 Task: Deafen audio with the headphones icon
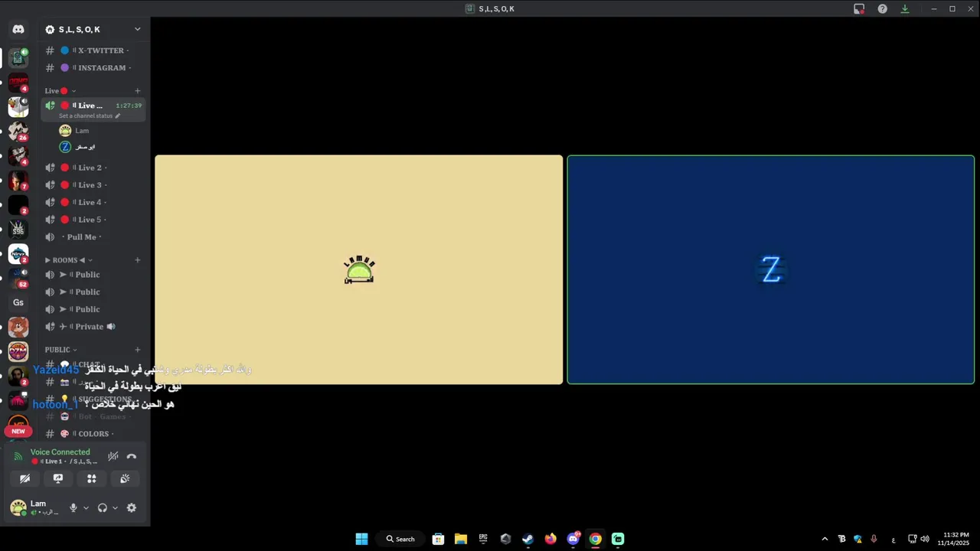click(103, 507)
